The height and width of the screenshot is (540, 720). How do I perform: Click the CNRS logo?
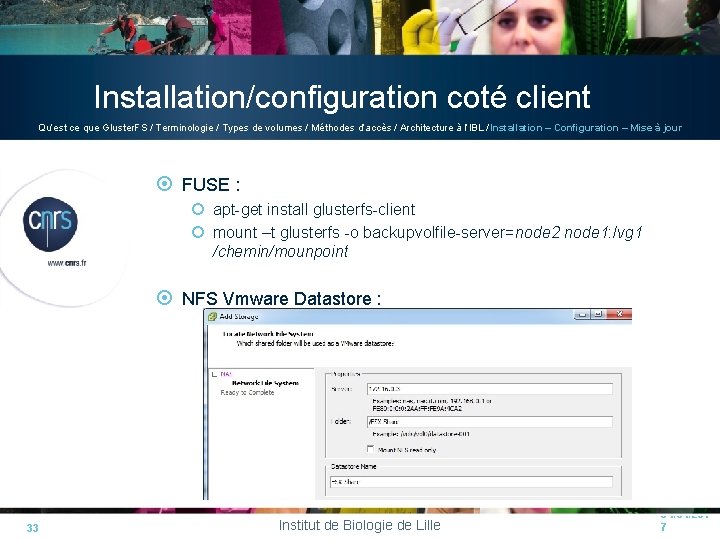point(50,224)
